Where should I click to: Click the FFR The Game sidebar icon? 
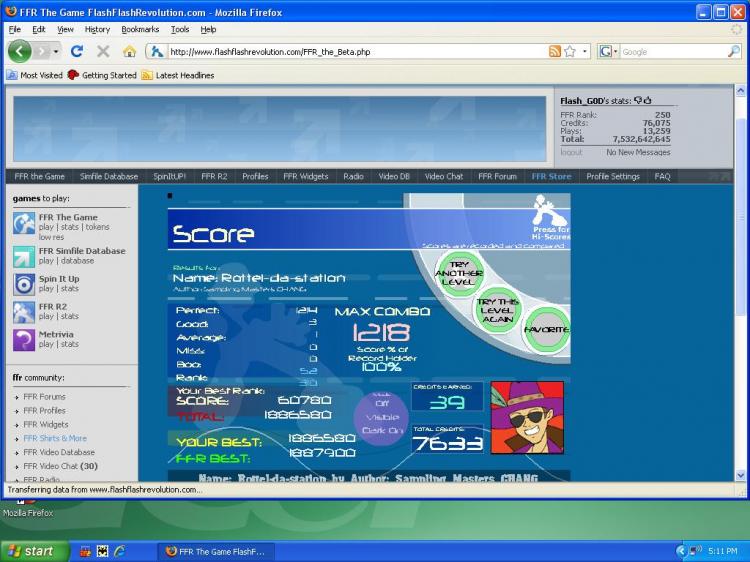[x=24, y=222]
